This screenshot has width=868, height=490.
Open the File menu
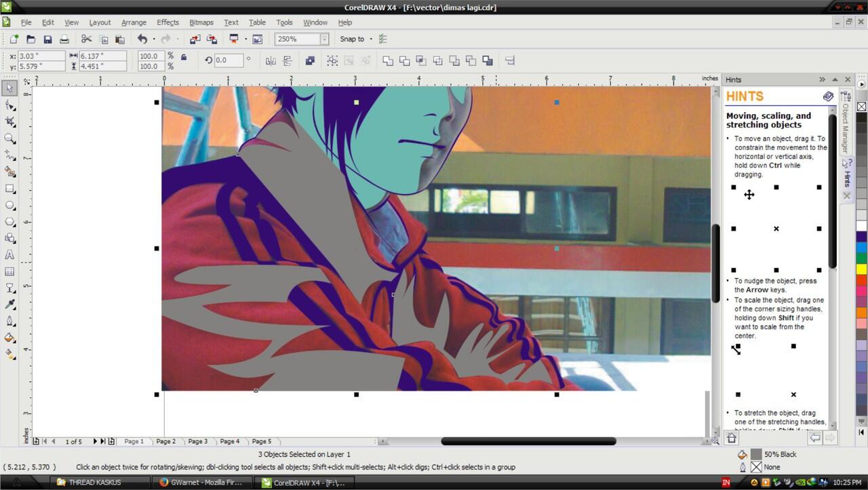[x=26, y=22]
